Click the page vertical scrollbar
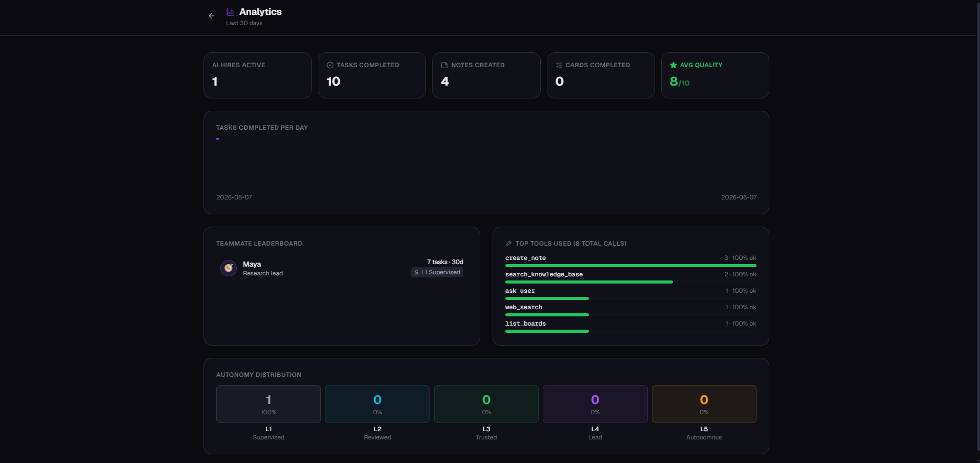Viewport: 980px width, 463px height. (x=978, y=226)
